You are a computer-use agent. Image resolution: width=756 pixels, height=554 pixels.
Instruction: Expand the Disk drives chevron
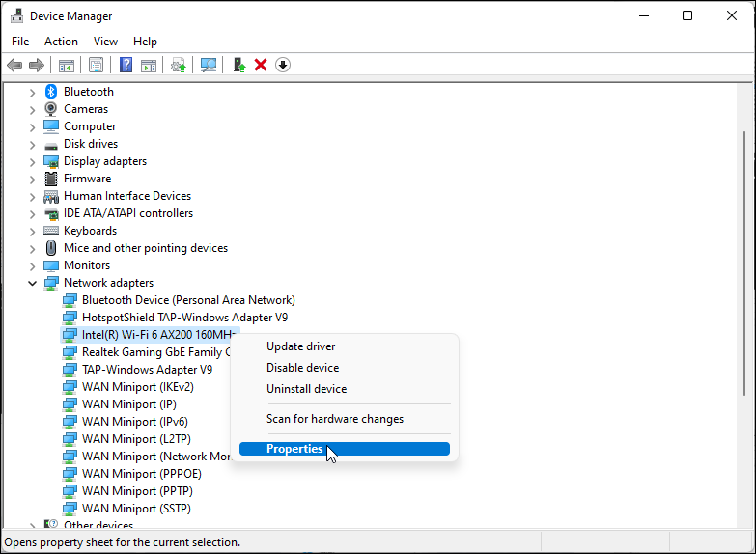[32, 144]
